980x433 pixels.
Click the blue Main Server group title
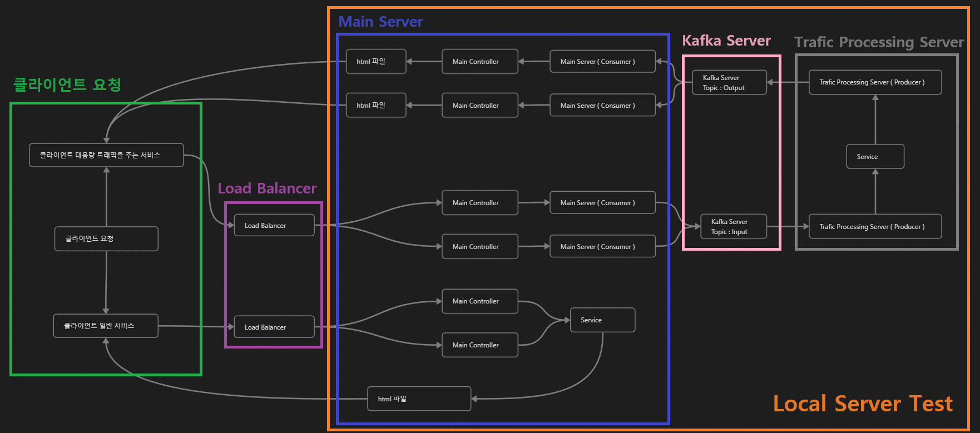(380, 22)
